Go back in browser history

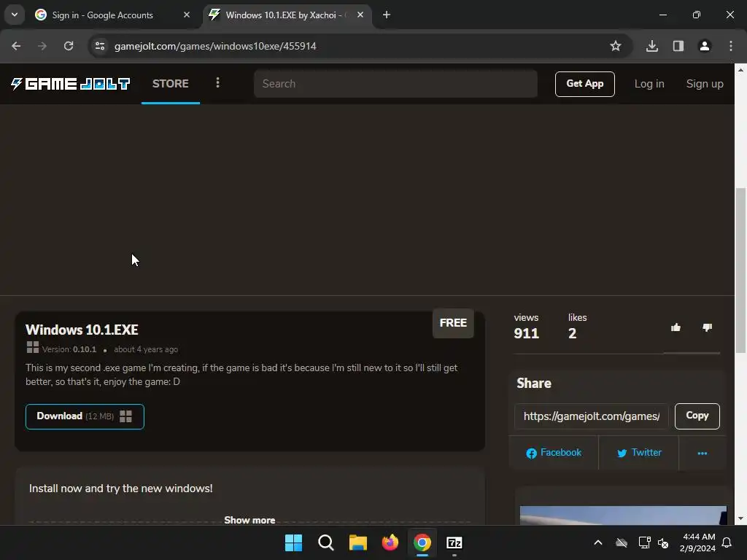16,46
